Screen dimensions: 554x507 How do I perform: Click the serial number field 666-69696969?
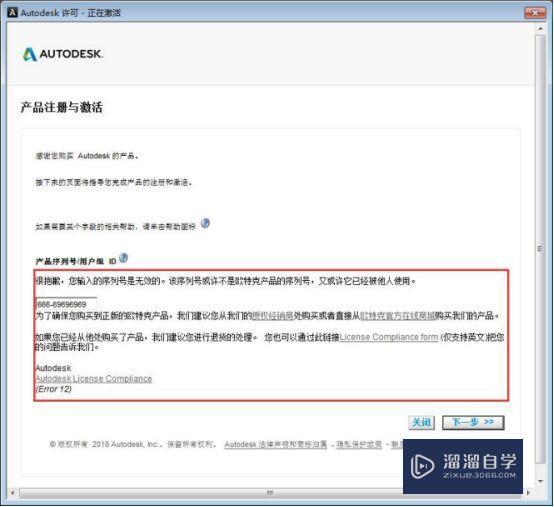coord(66,304)
